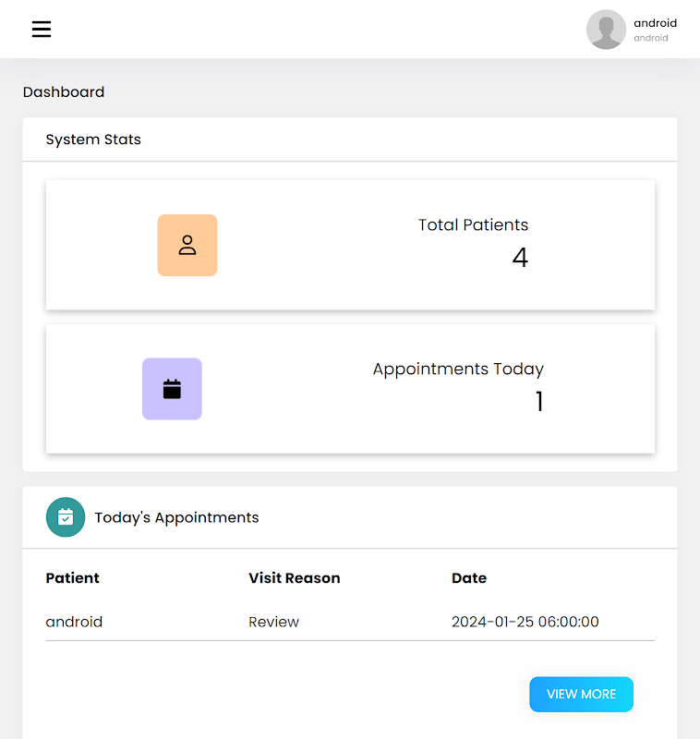Image resolution: width=700 pixels, height=739 pixels.
Task: Click the Visit Reason column header
Action: (x=294, y=578)
